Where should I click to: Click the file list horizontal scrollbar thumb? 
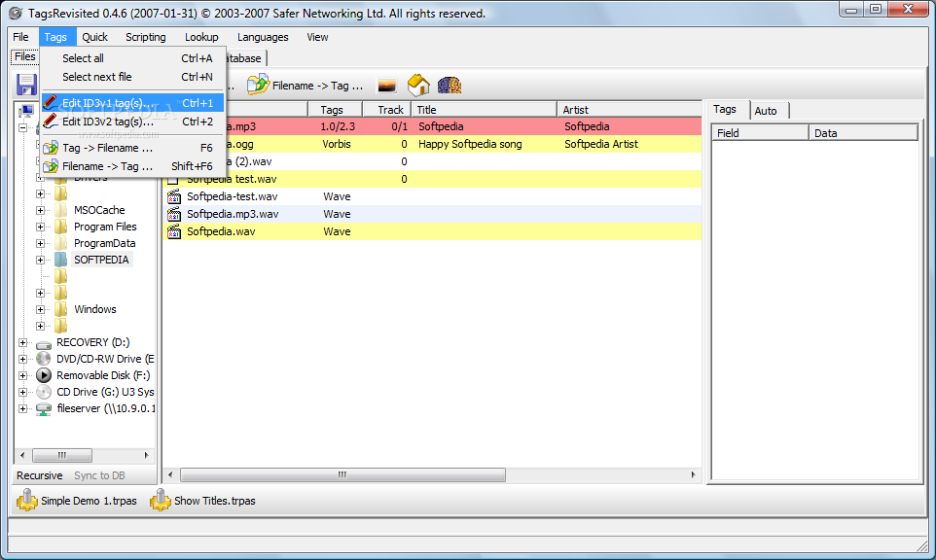click(x=342, y=474)
